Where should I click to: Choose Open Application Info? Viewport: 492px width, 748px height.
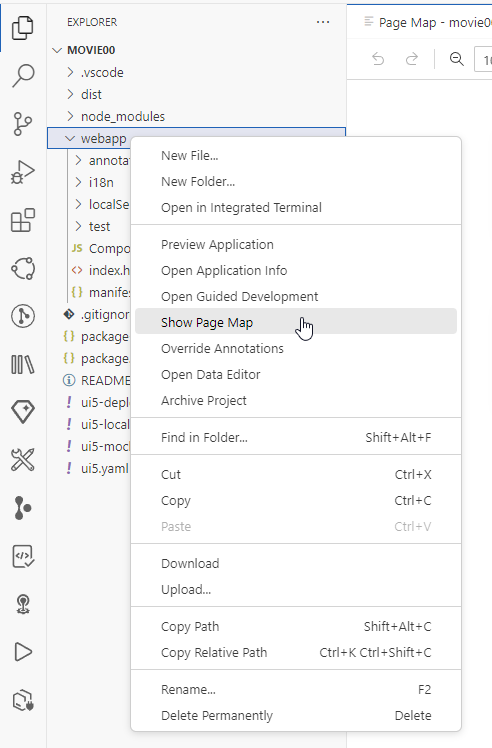[x=296, y=270]
